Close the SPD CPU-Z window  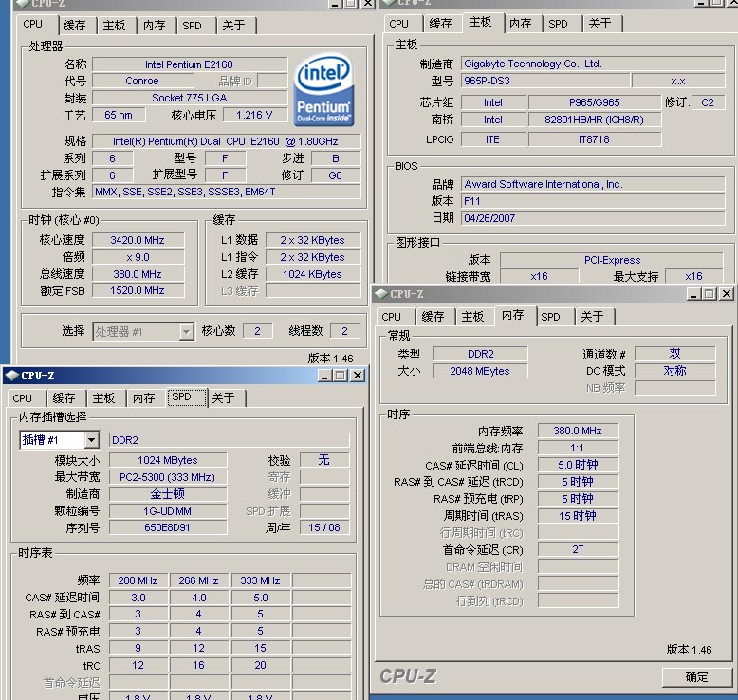pyautogui.click(x=358, y=376)
